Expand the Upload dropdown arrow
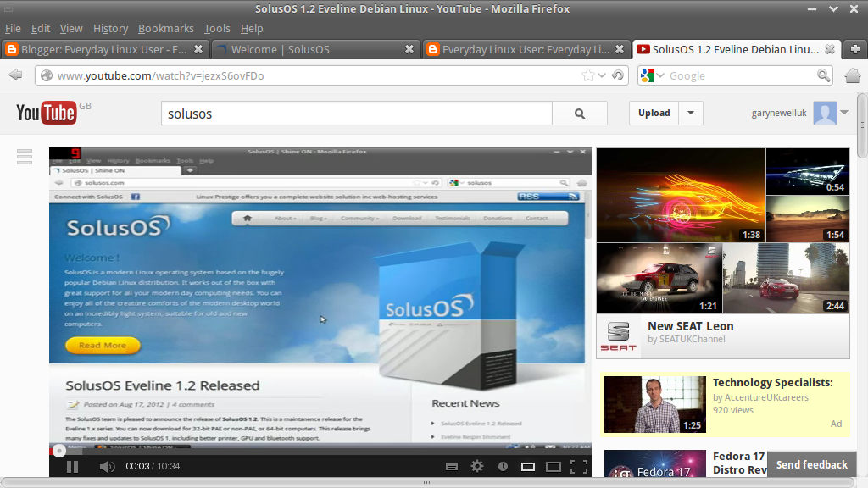This screenshot has width=868, height=488. (691, 113)
